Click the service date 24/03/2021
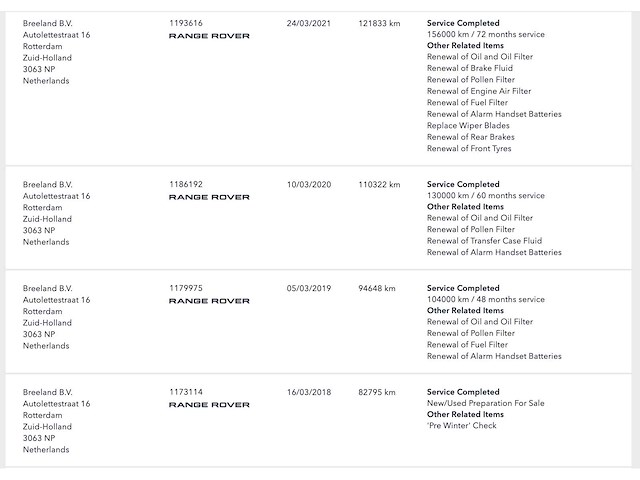 click(x=306, y=22)
